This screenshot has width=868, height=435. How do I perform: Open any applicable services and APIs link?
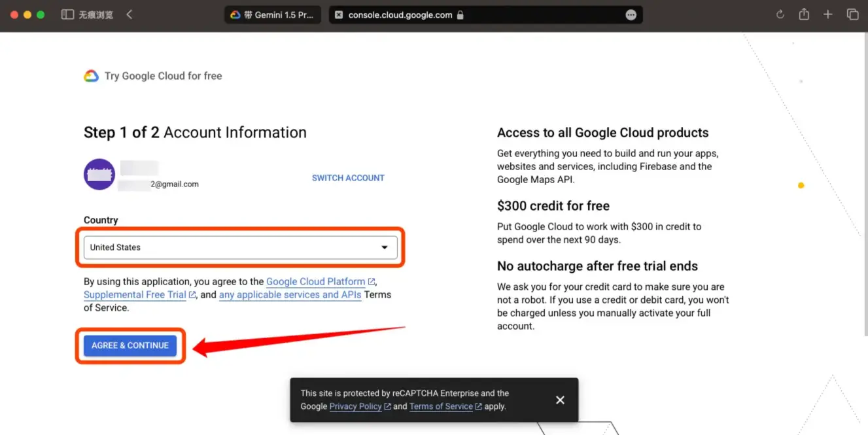[290, 295]
